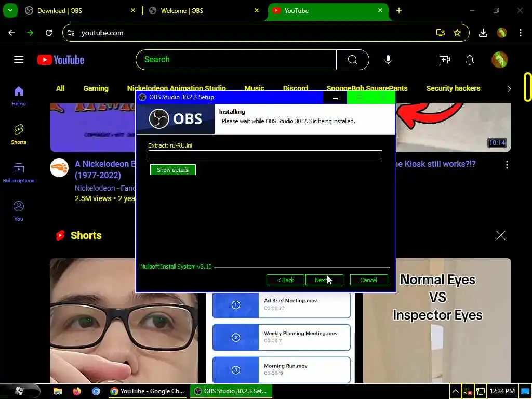Open the 12:34 PM taskbar clock

coord(502,391)
